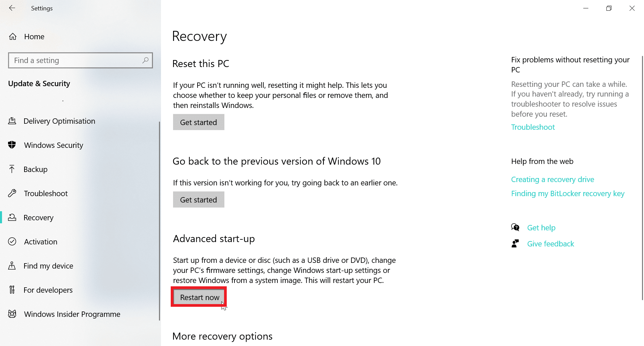The image size is (644, 346).
Task: Select the Activation checkmark icon
Action: 12,241
